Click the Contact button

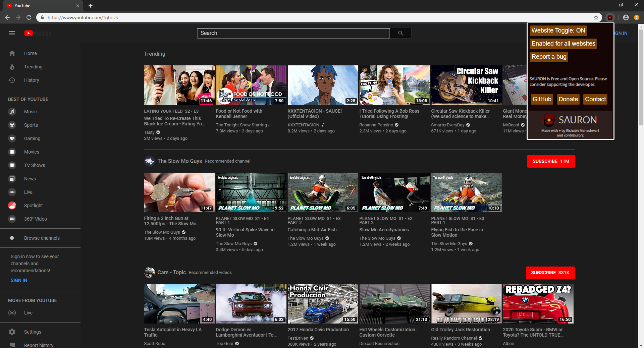coord(595,99)
